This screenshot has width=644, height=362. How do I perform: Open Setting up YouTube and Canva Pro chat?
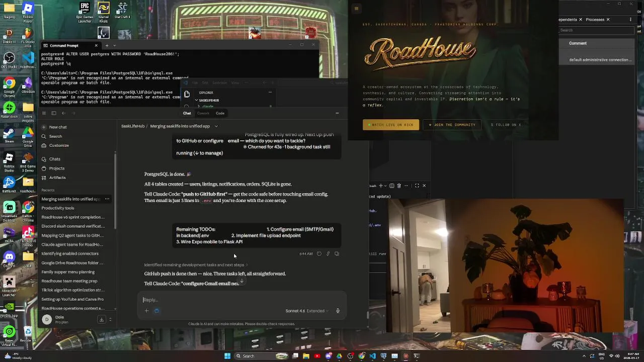click(x=72, y=300)
